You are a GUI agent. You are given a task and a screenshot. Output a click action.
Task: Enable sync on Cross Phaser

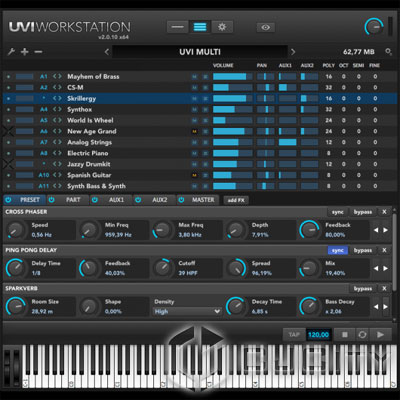point(338,212)
